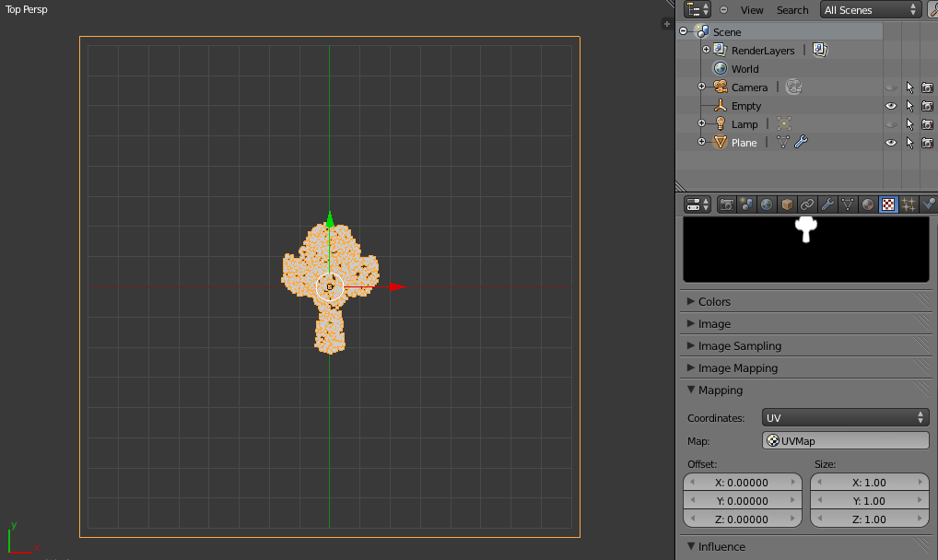Click the texture preview thumbnail
The width and height of the screenshot is (938, 560).
click(806, 249)
